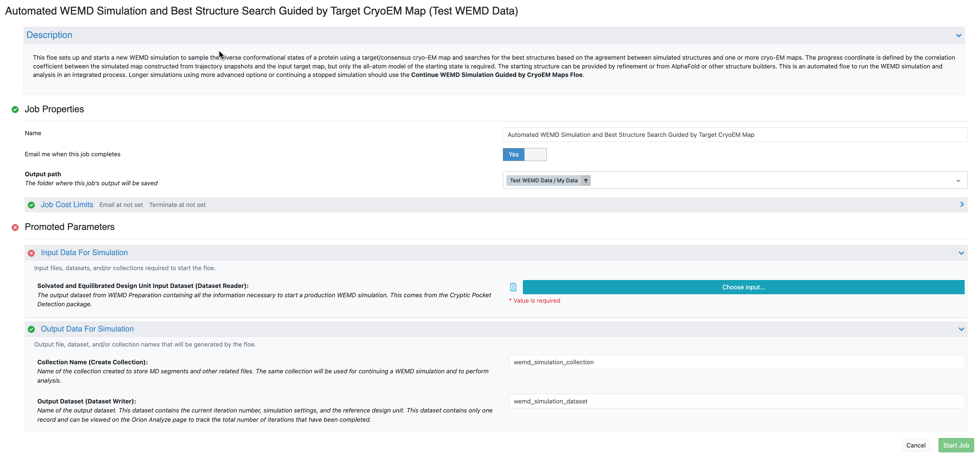Viewport: 980px width, 456px height.
Task: Click green check icon beside Output Data For Simulation
Action: coord(31,329)
